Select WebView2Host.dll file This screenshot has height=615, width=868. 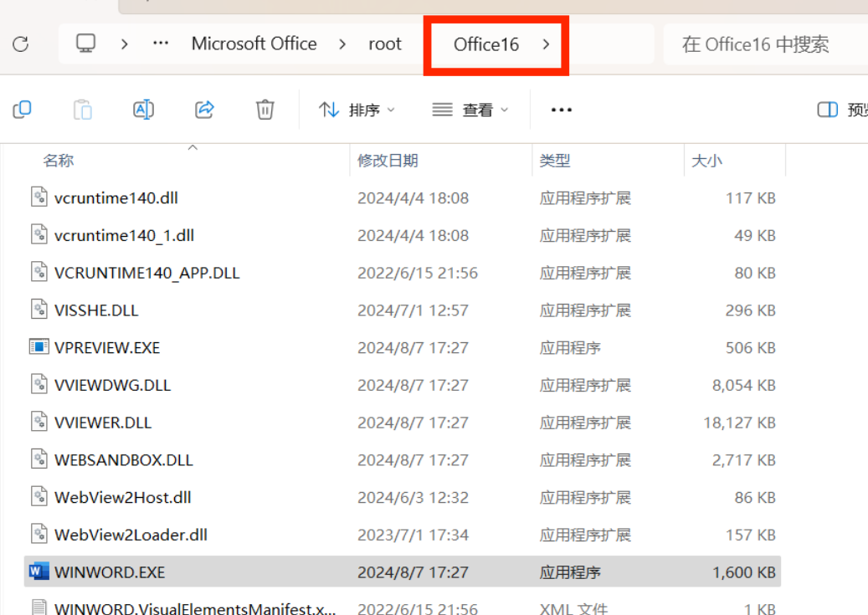[123, 498]
